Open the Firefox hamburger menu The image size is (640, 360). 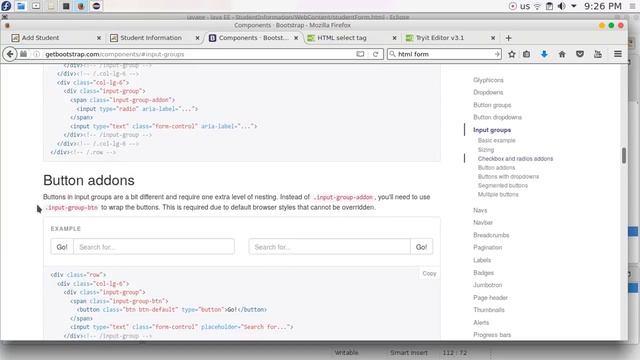click(x=618, y=54)
